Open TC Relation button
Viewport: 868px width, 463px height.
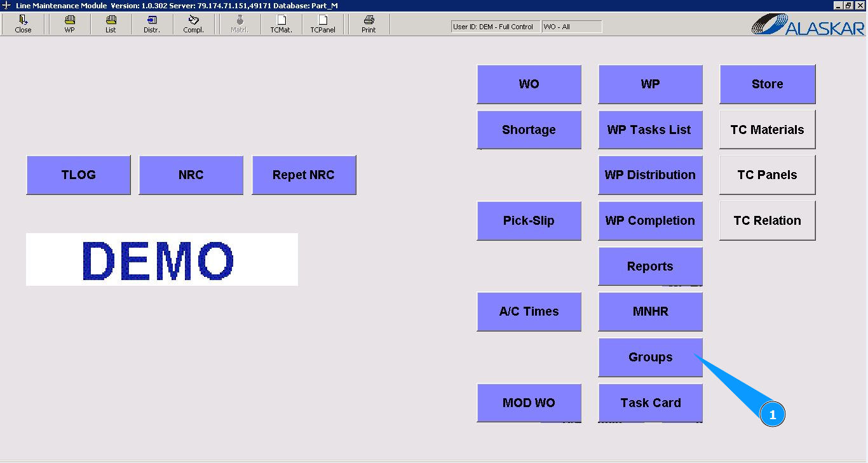(x=767, y=220)
